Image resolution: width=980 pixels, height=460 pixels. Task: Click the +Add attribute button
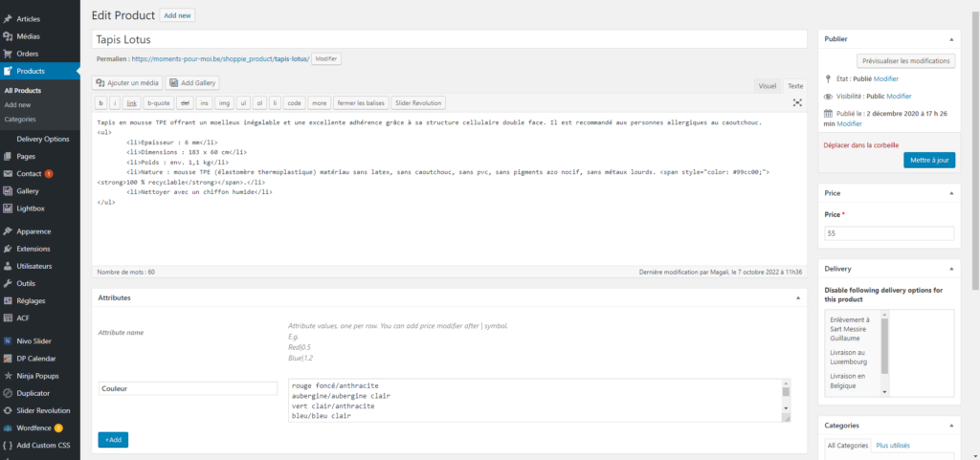click(113, 440)
